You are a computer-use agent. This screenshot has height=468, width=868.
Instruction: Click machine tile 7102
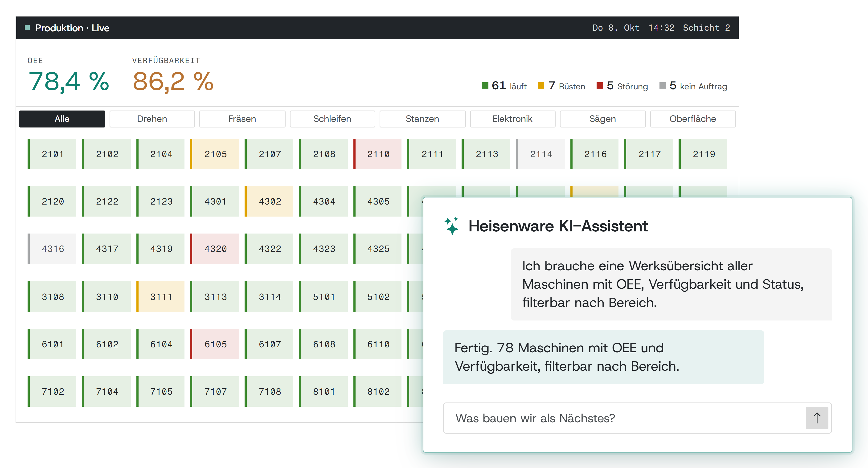coord(52,391)
